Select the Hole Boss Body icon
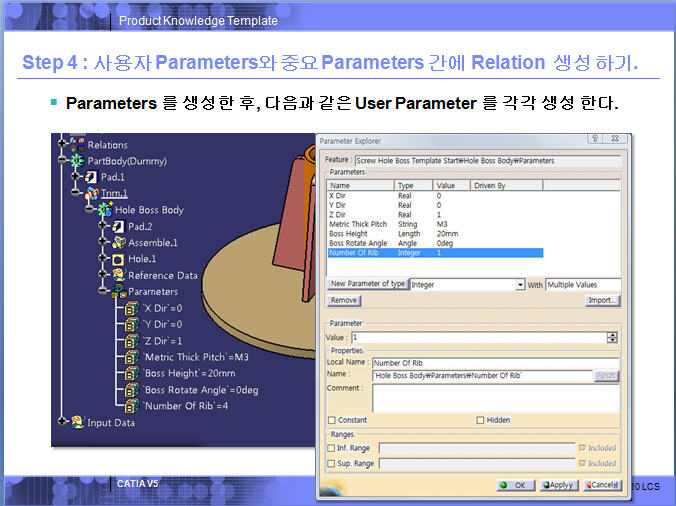The image size is (676, 506). click(x=105, y=210)
